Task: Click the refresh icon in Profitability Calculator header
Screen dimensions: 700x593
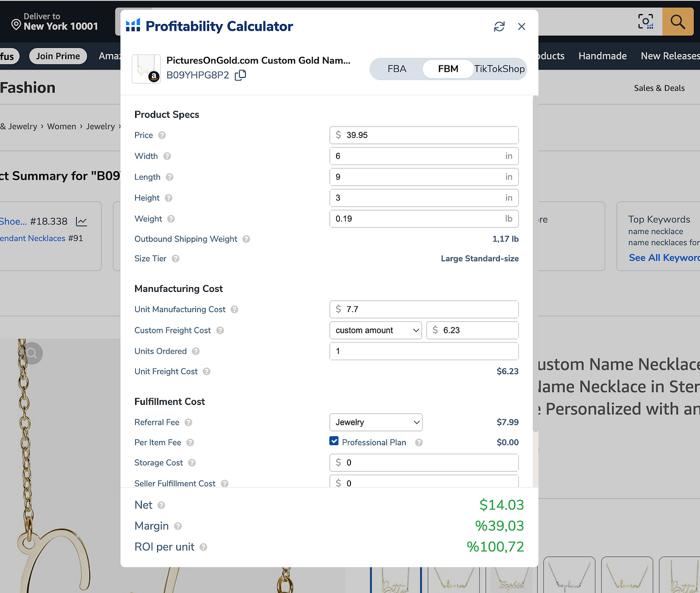Action: (499, 26)
